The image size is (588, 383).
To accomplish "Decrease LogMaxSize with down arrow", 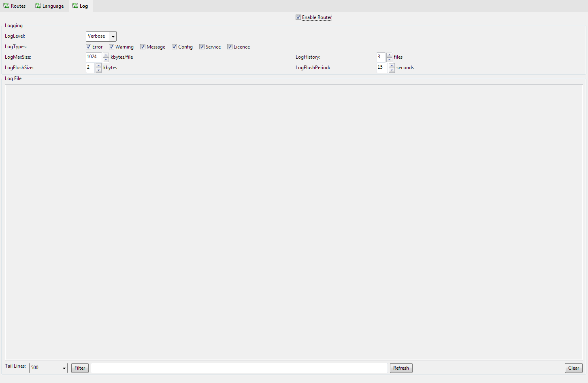I will pyautogui.click(x=106, y=59).
